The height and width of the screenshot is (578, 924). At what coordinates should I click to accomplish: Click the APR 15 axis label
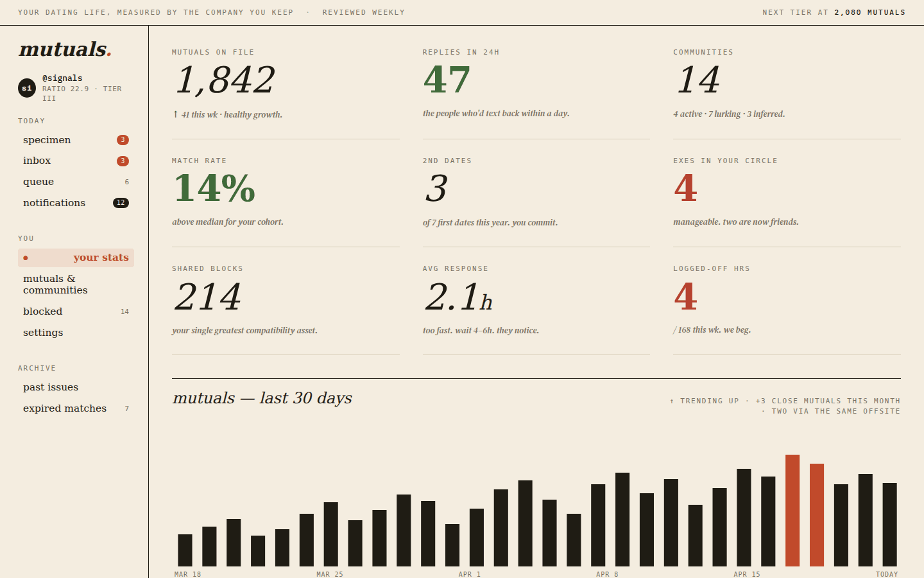pyautogui.click(x=747, y=574)
